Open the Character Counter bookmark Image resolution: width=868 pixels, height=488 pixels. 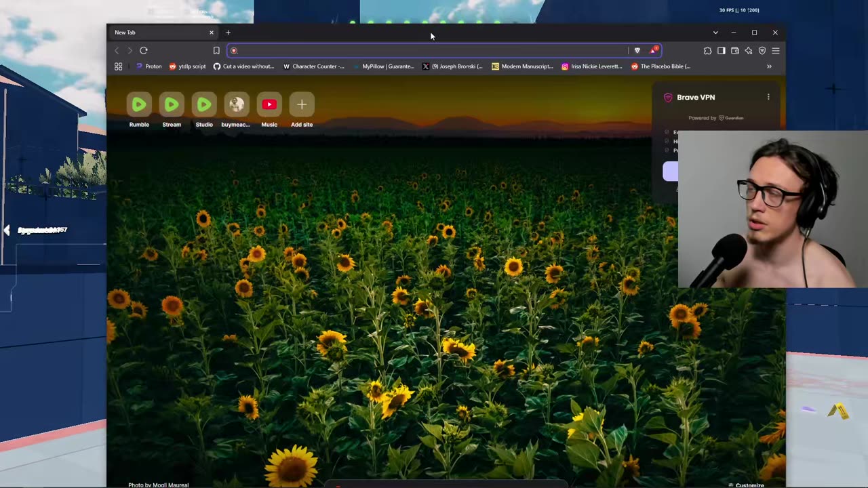click(313, 66)
